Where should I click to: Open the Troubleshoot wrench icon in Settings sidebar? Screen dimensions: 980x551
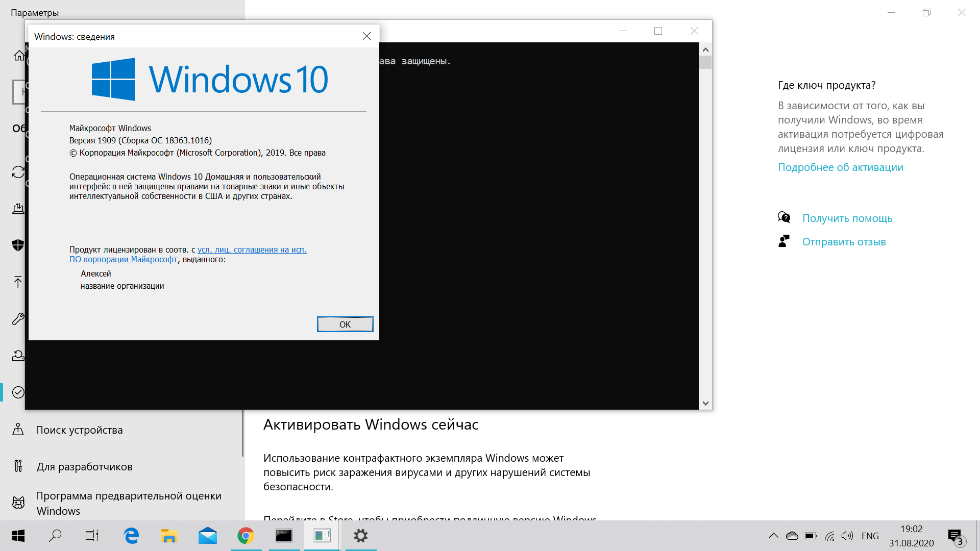click(x=18, y=319)
